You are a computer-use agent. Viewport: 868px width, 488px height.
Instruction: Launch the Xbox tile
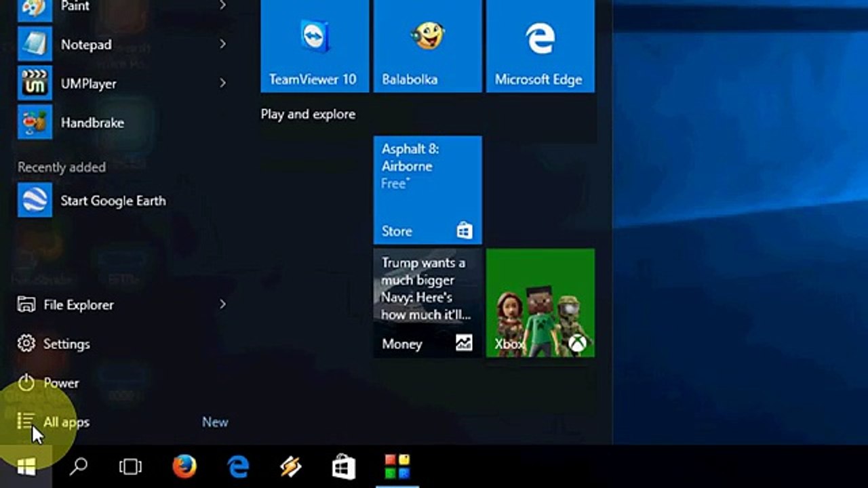click(540, 303)
